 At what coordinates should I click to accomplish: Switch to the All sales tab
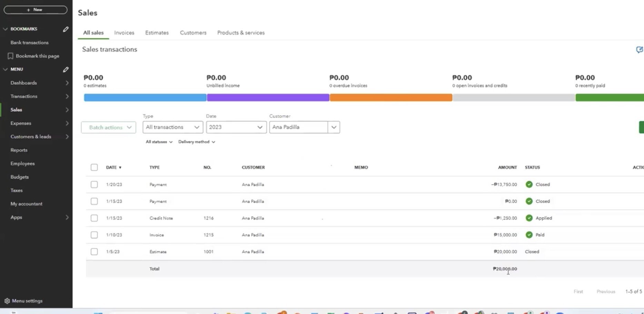point(93,33)
